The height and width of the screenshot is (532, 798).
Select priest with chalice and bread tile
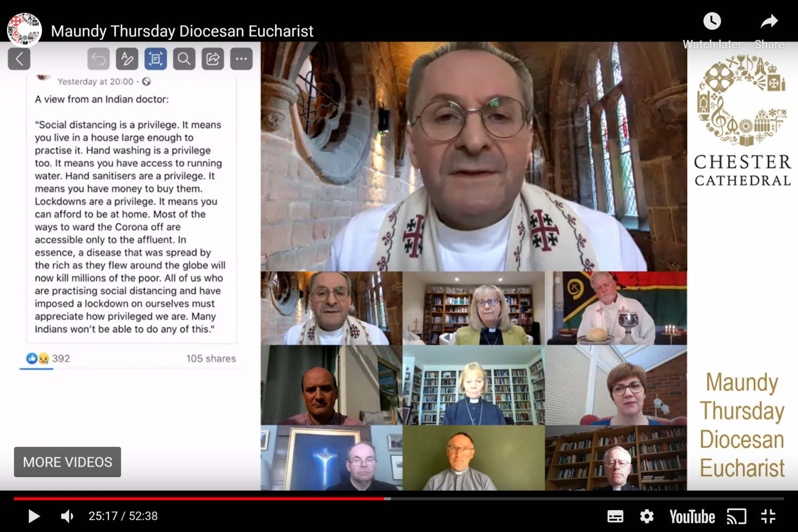pyautogui.click(x=616, y=308)
